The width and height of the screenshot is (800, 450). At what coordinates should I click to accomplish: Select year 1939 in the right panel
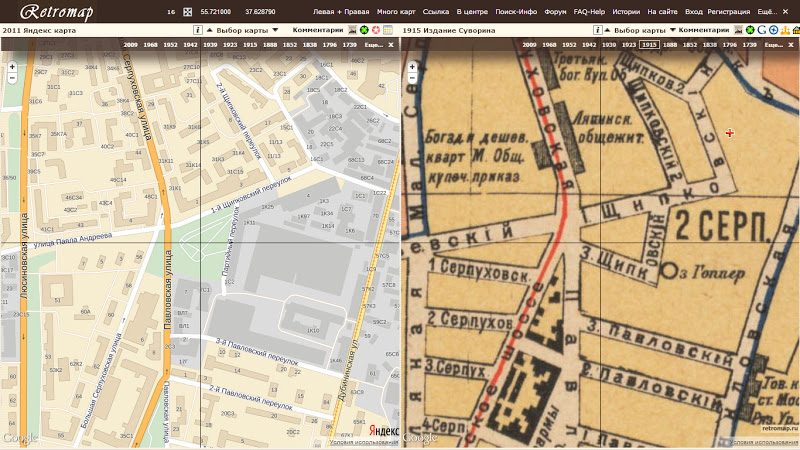click(609, 45)
